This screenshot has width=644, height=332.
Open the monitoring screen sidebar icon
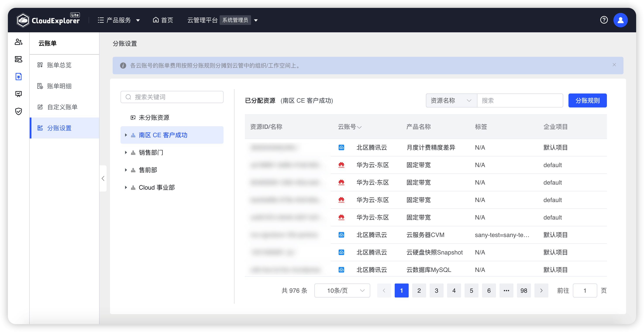tap(19, 94)
